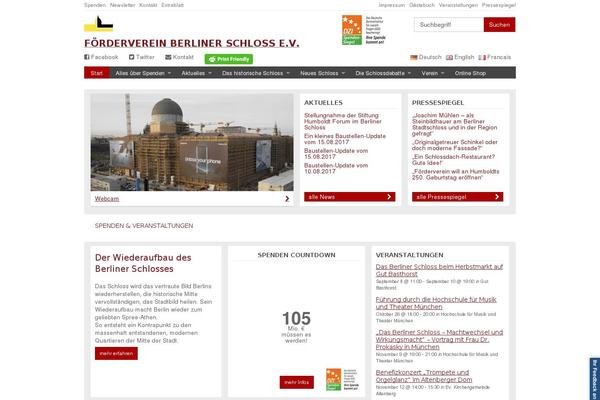Switch language to Français
This screenshot has height=400, width=600.
[x=495, y=57]
